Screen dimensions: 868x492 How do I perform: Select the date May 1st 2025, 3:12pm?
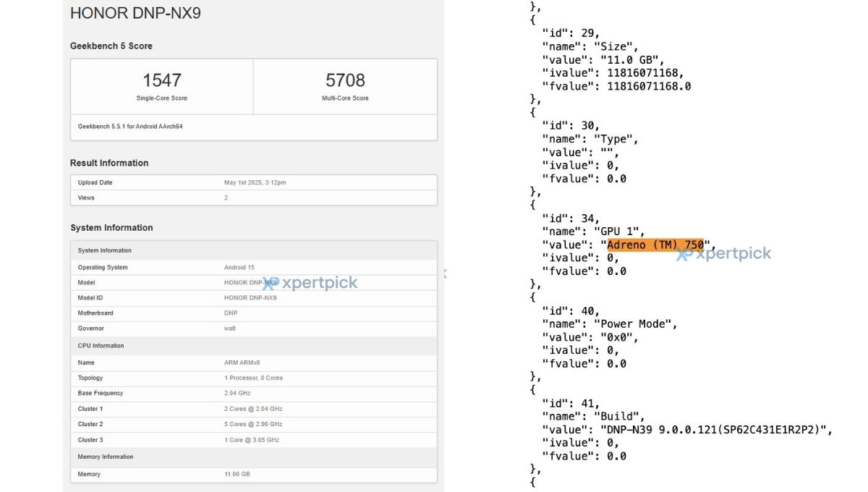tap(255, 182)
